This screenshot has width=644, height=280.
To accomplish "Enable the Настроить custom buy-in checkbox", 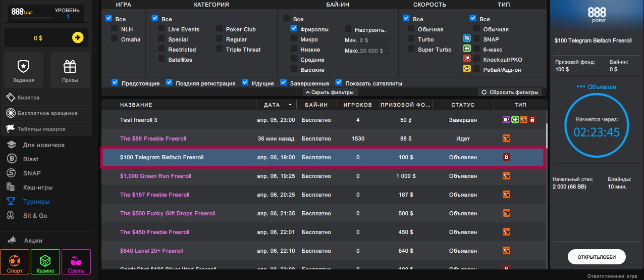I will point(348,29).
